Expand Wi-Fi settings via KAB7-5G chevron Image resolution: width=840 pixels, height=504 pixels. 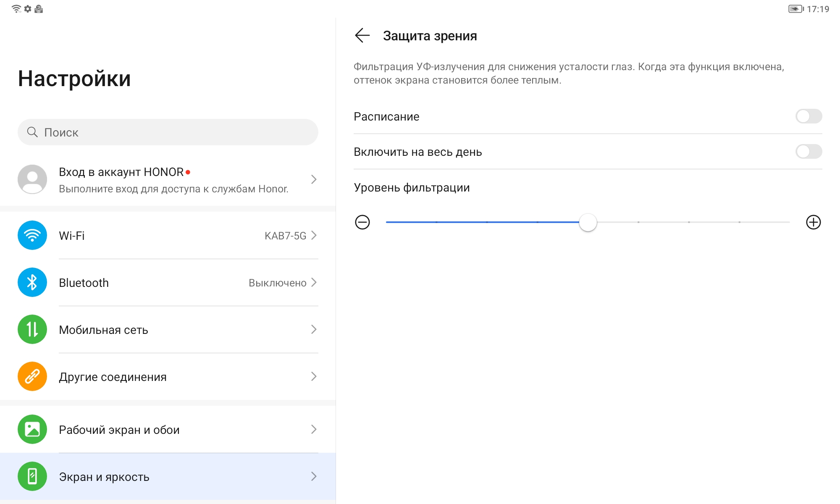(314, 236)
